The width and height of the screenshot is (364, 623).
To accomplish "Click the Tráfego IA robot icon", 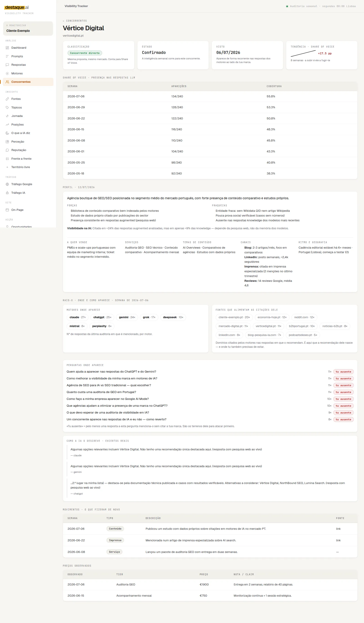I will (x=7, y=193).
